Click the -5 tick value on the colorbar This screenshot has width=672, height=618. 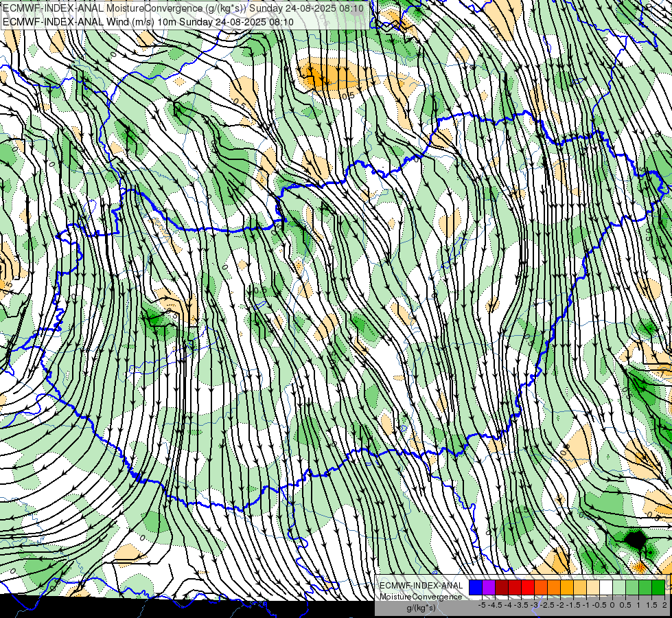(x=482, y=605)
